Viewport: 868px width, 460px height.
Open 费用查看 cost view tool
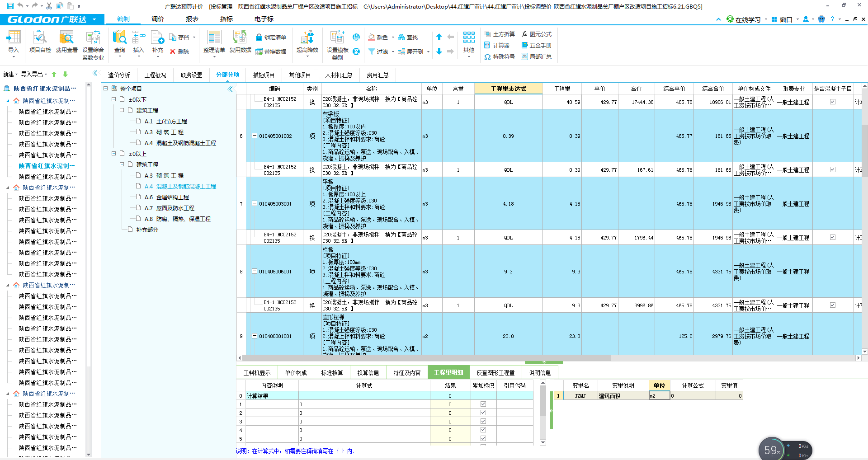66,42
